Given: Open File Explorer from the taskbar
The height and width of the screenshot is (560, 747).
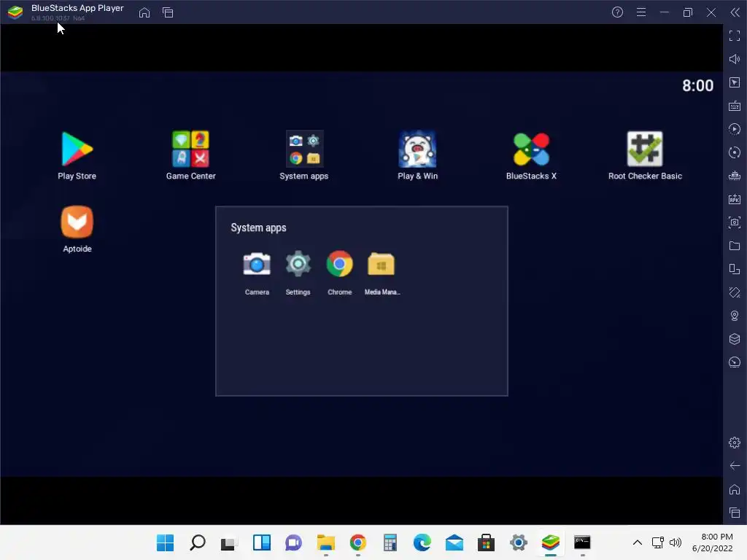Looking at the screenshot, I should click(326, 542).
